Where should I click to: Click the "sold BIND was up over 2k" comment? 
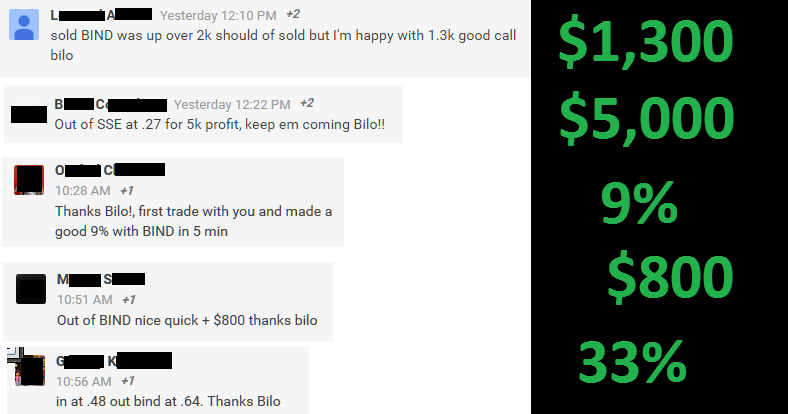283,45
